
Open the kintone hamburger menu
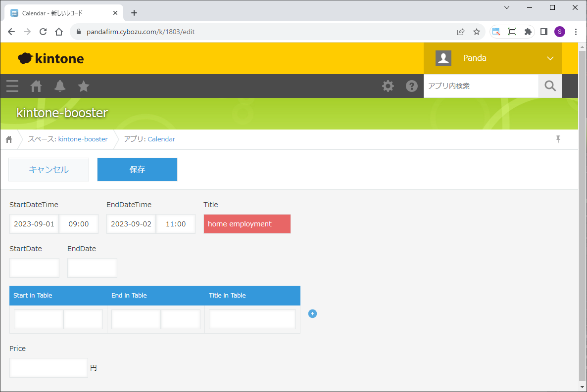click(x=12, y=86)
